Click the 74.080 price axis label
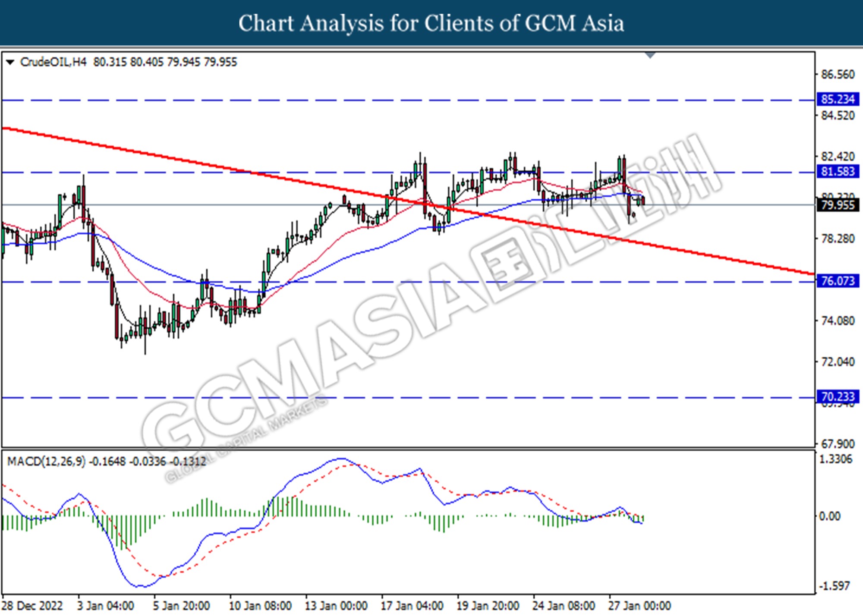Image resolution: width=863 pixels, height=616 pixels. 838,321
